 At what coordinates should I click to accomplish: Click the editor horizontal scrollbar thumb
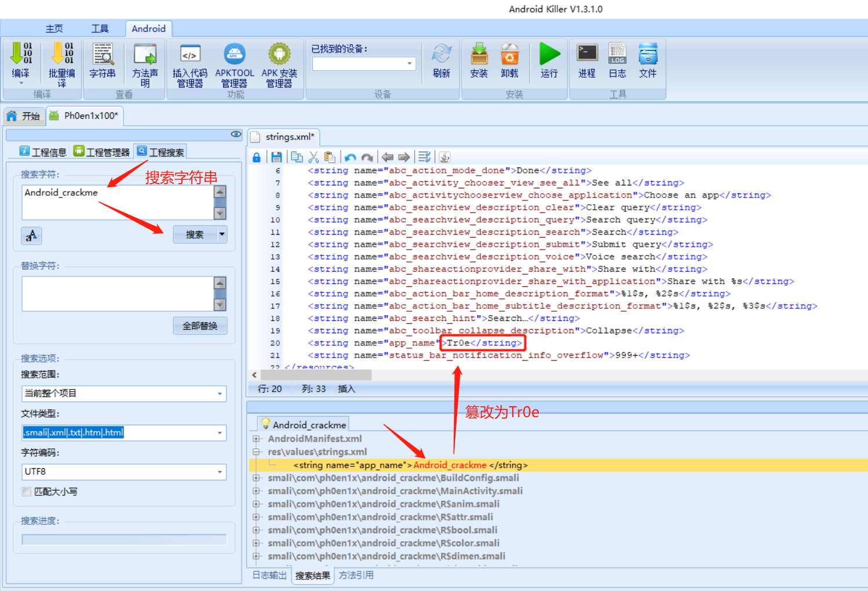click(x=316, y=375)
